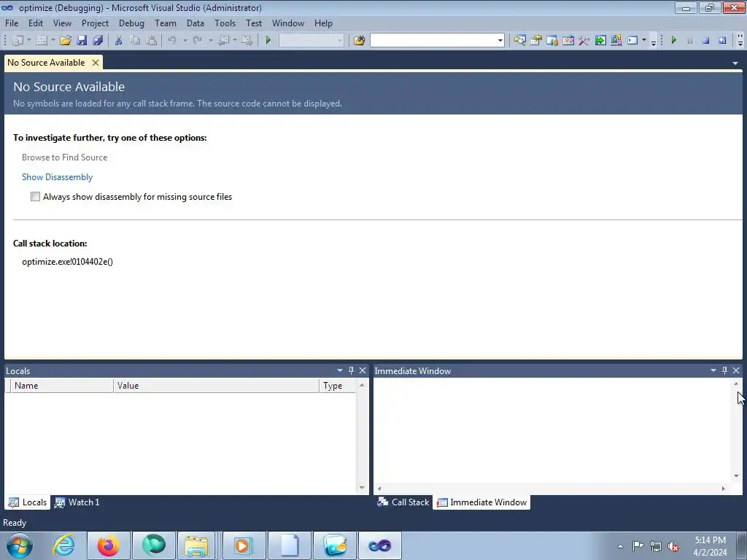
Task: Open the Tools menu
Action: point(225,23)
